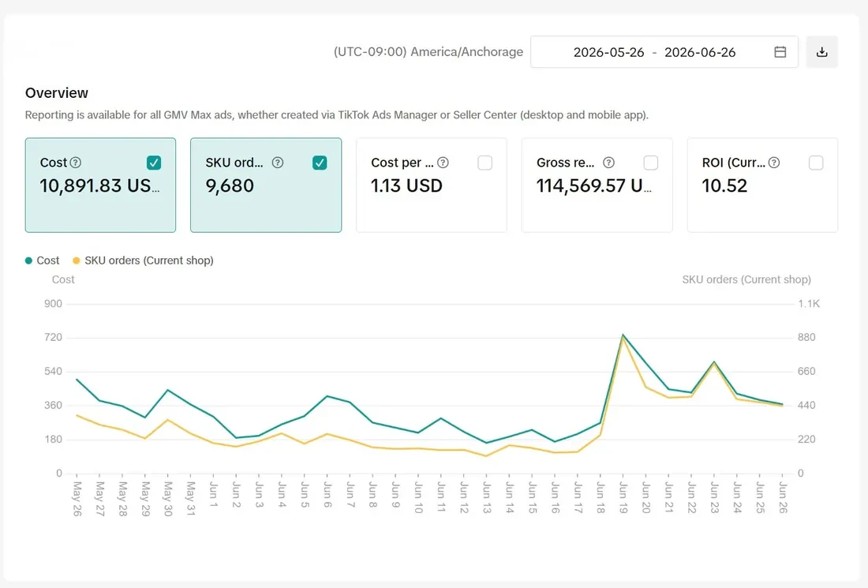
Task: Click the America/Anchorage timezone label
Action: (x=428, y=51)
